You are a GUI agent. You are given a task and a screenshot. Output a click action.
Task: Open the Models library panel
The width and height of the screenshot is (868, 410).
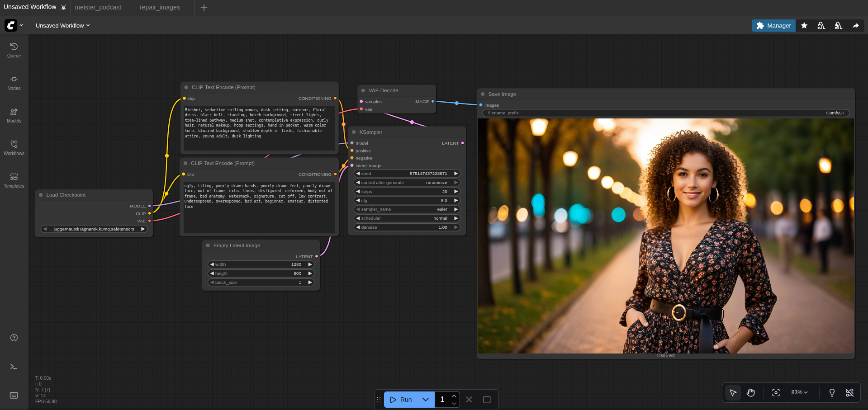click(x=14, y=115)
